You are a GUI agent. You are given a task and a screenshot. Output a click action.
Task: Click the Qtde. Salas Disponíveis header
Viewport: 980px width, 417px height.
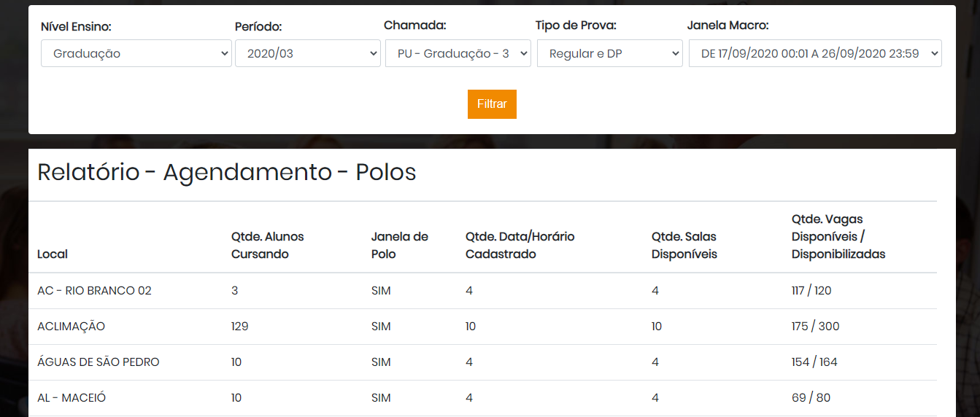[x=684, y=245]
